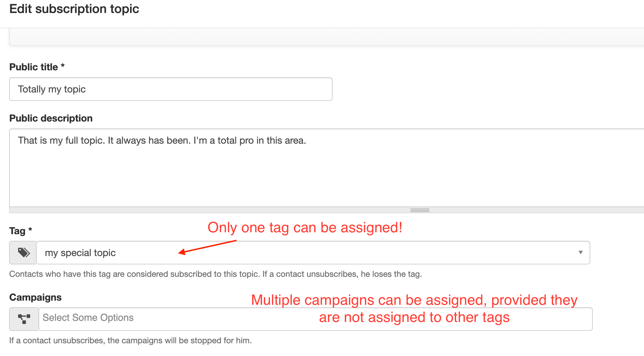Click the campaign hierarchy icon beside Campaigns field
The image size is (644, 356).
point(24,319)
